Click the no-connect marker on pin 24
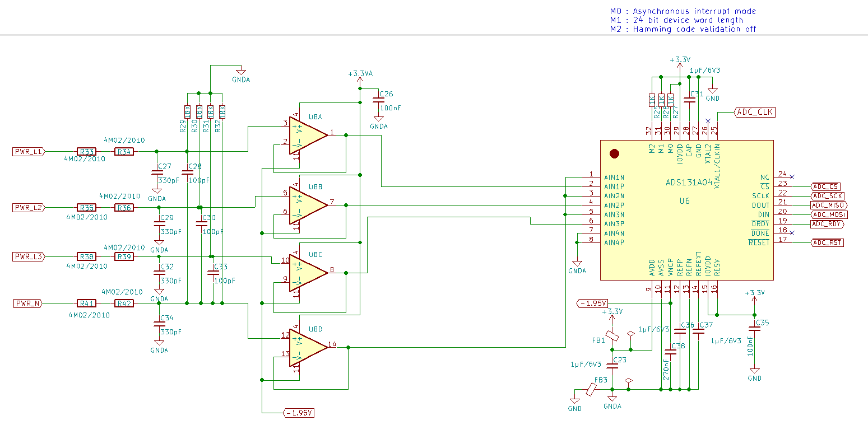The image size is (868, 425). pyautogui.click(x=792, y=176)
